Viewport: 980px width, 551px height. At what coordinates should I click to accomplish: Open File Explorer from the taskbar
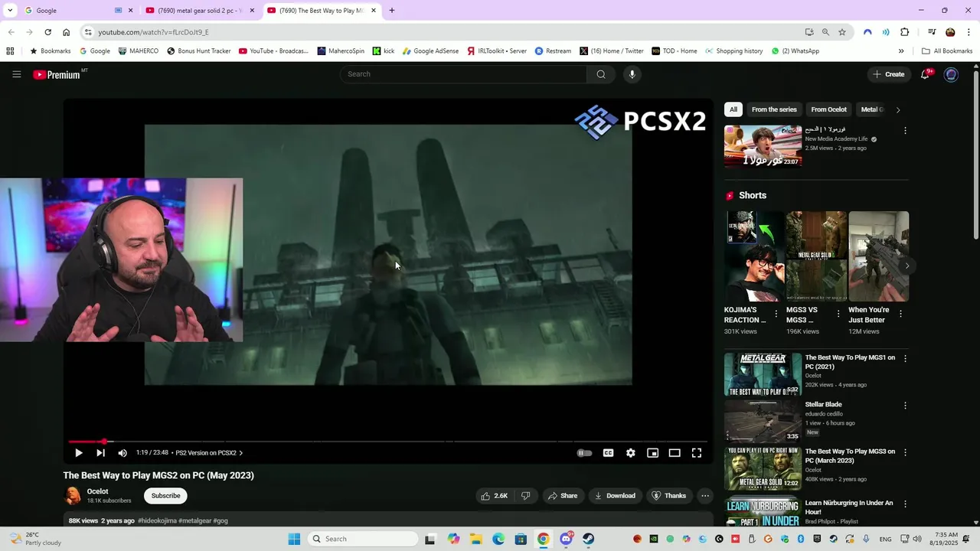point(475,539)
